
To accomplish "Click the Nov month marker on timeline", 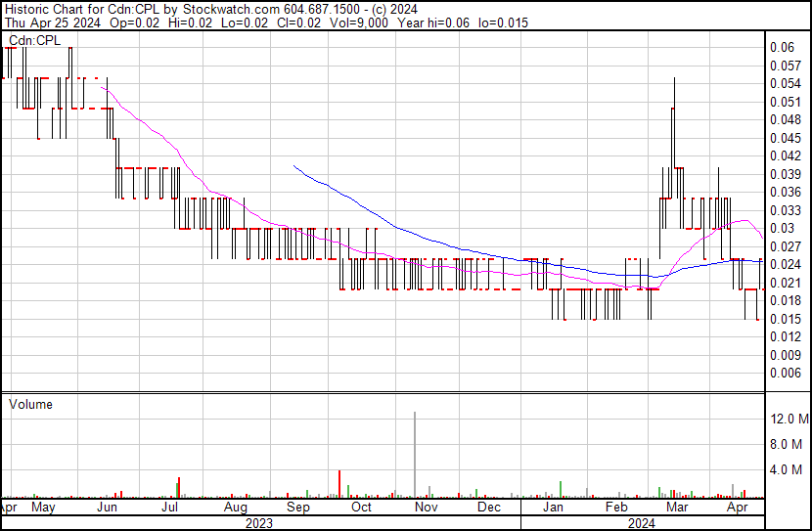I will coord(425,508).
